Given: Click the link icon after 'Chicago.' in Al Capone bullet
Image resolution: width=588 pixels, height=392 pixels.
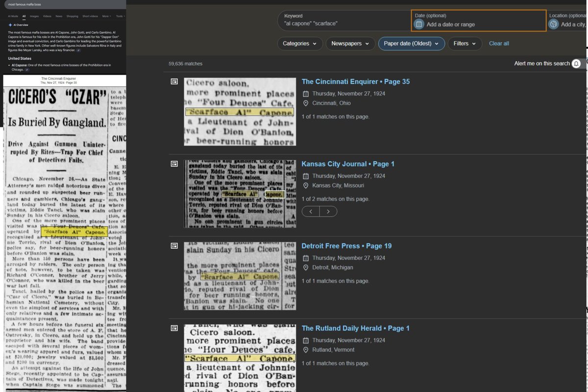Looking at the screenshot, I should coord(27,70).
